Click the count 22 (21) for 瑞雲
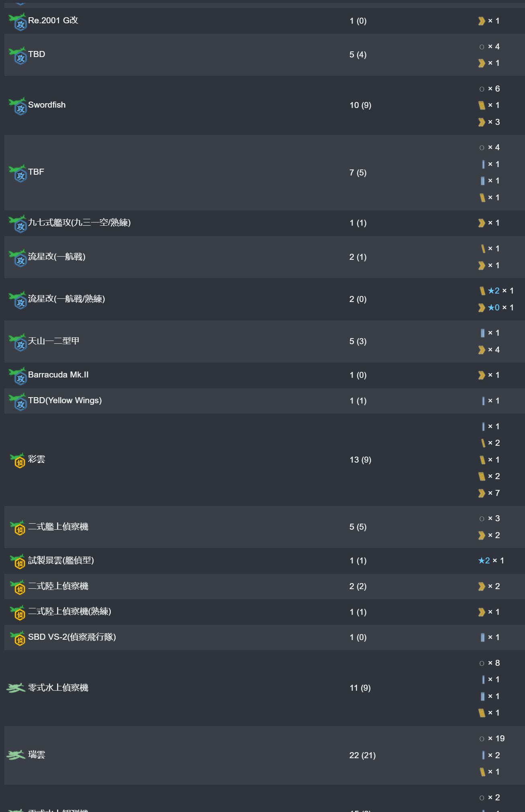525x812 pixels. [362, 755]
